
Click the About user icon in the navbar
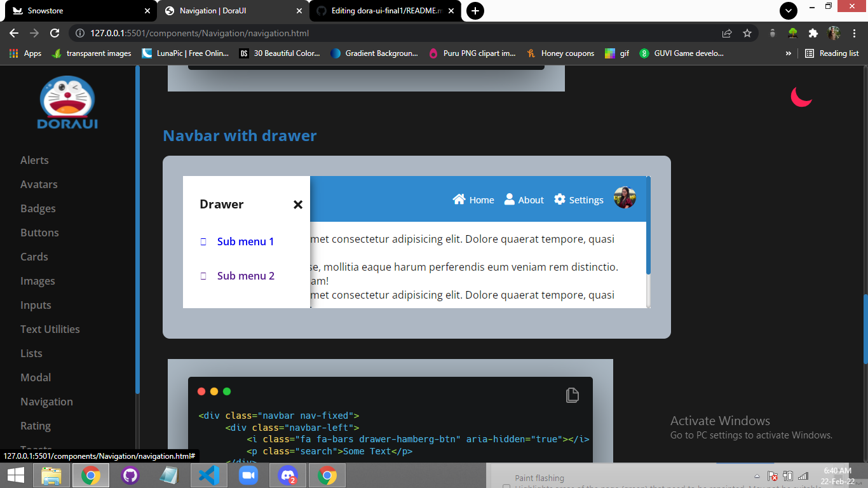510,199
